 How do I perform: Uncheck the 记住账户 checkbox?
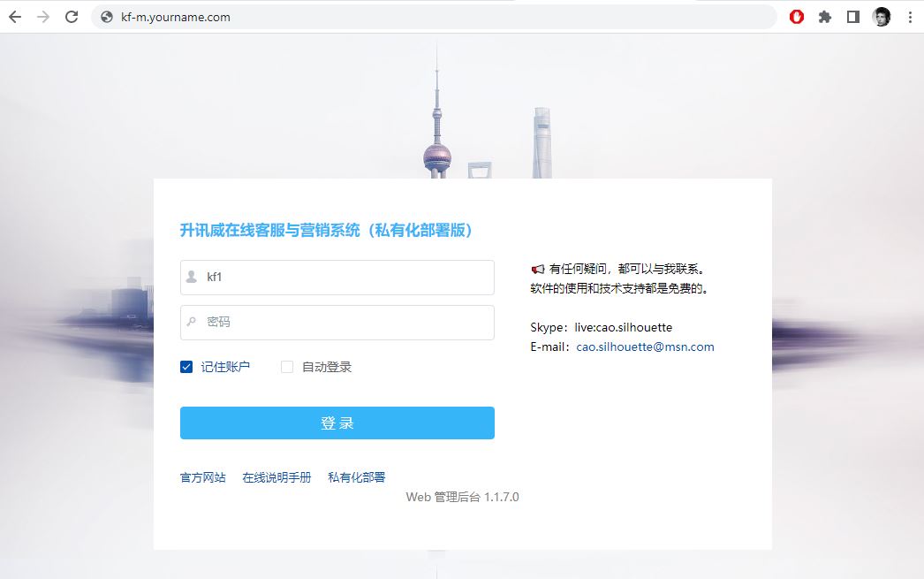point(186,367)
